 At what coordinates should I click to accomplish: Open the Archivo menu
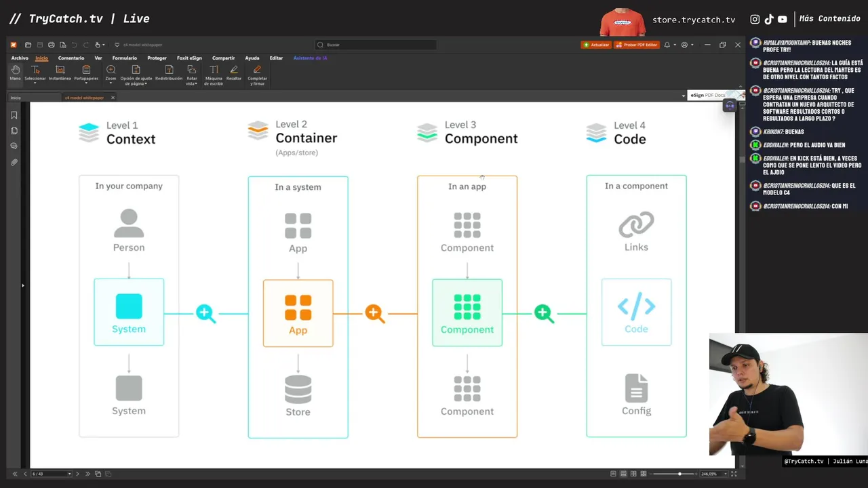pyautogui.click(x=20, y=58)
